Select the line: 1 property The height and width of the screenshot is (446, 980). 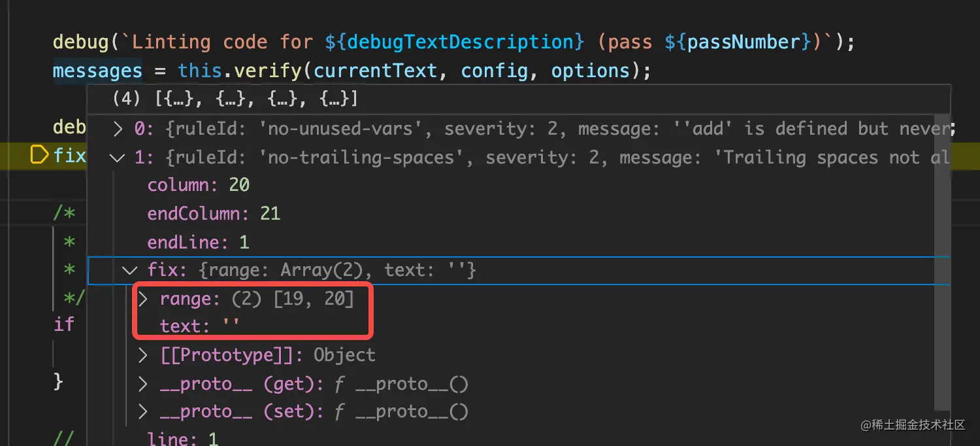coord(183,438)
